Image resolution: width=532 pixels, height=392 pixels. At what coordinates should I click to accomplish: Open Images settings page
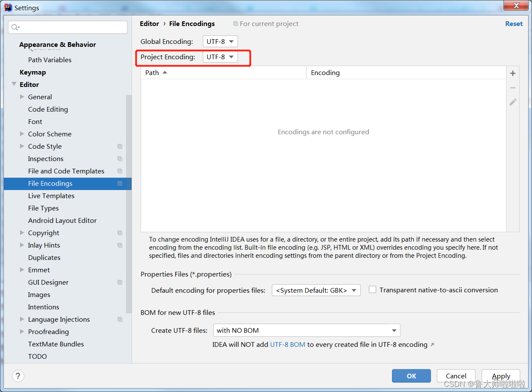point(39,294)
